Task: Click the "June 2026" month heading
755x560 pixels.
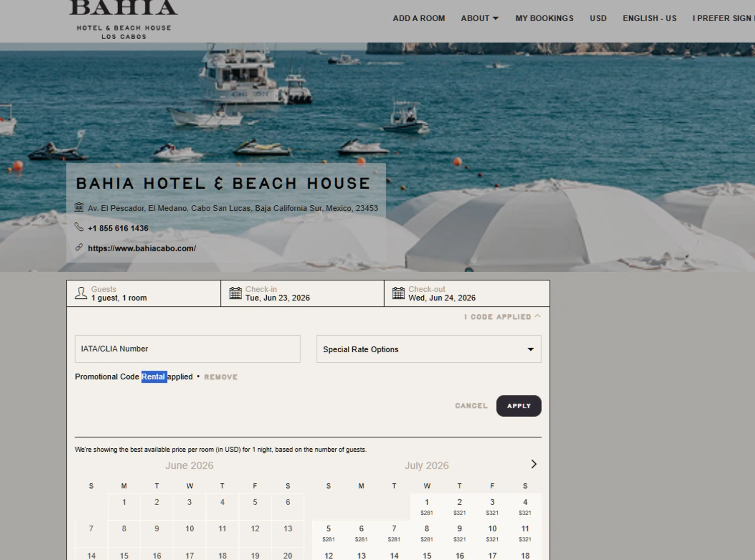Action: coord(190,465)
